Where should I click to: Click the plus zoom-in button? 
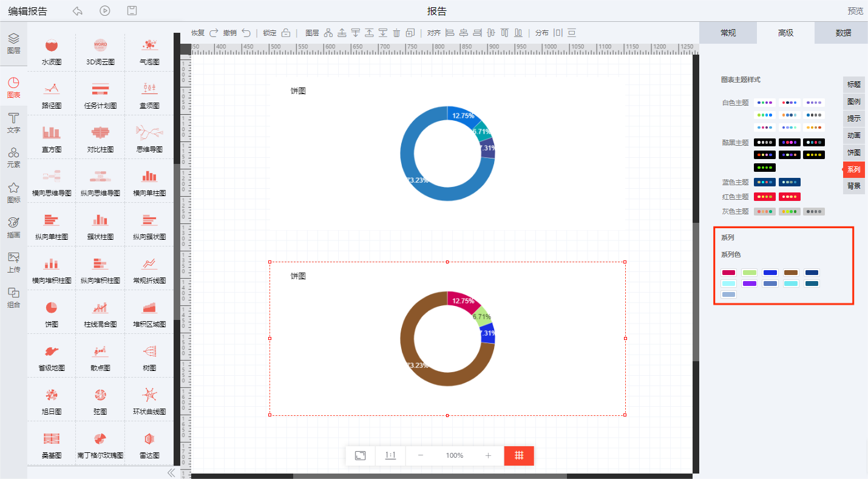[488, 455]
